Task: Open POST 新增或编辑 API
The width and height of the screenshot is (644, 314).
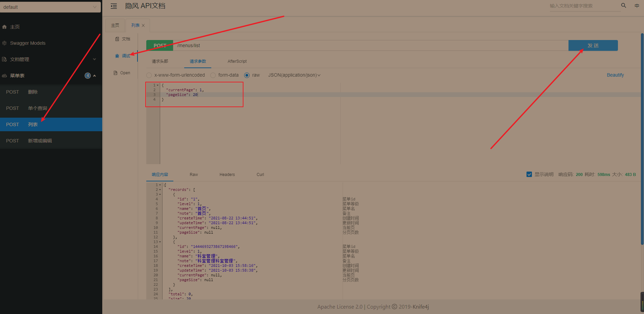Action: click(x=51, y=141)
